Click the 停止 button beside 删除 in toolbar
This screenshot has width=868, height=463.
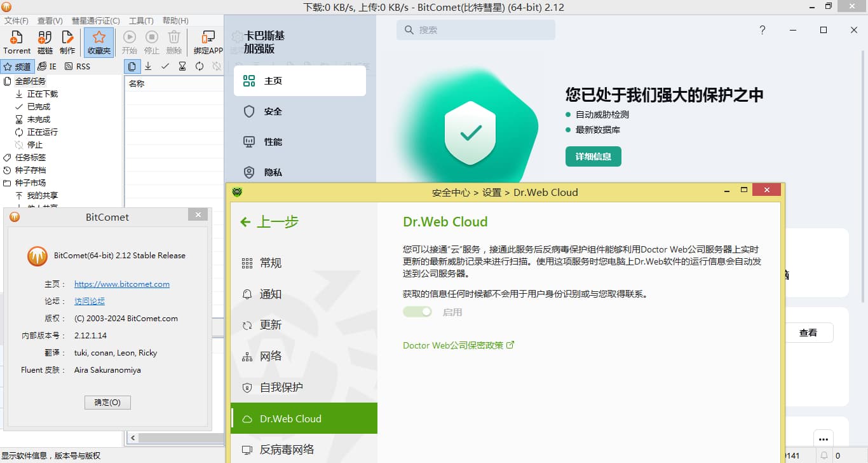pos(152,43)
